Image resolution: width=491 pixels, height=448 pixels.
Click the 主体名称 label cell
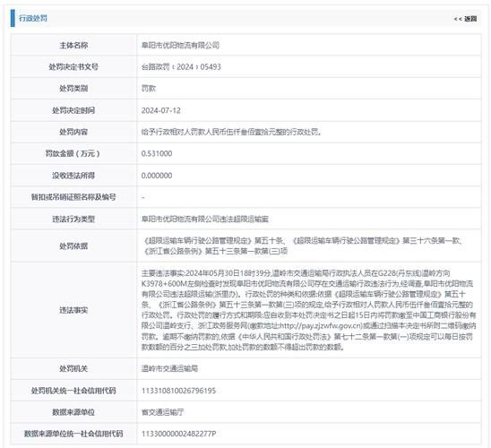pyautogui.click(x=73, y=46)
